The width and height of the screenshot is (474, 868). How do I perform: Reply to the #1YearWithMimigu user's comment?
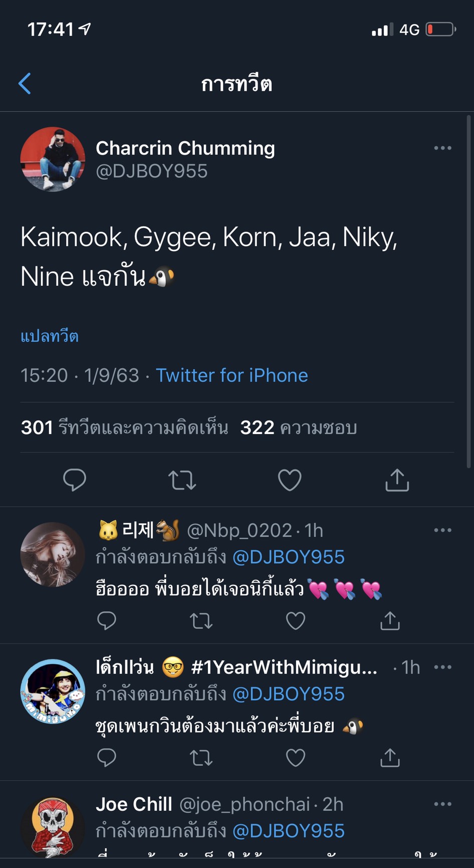point(106,758)
